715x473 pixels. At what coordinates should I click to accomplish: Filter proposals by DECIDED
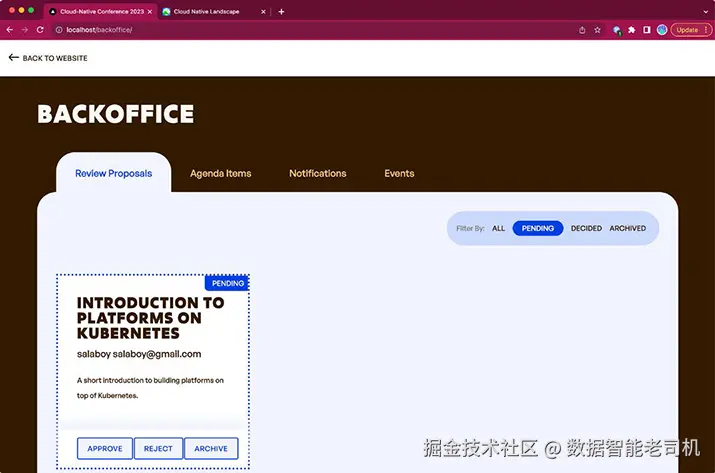(x=586, y=228)
